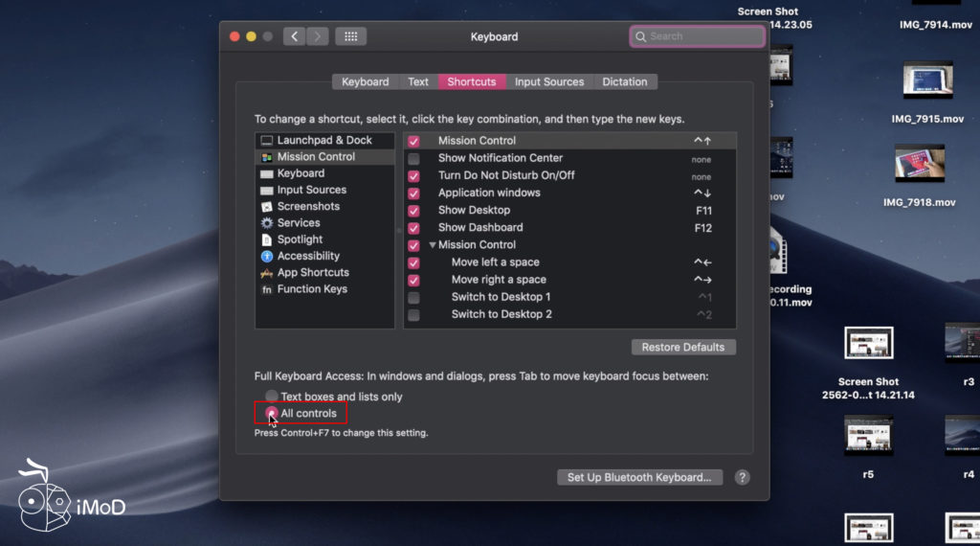
Task: Open the Input Sources tab
Action: click(x=549, y=82)
